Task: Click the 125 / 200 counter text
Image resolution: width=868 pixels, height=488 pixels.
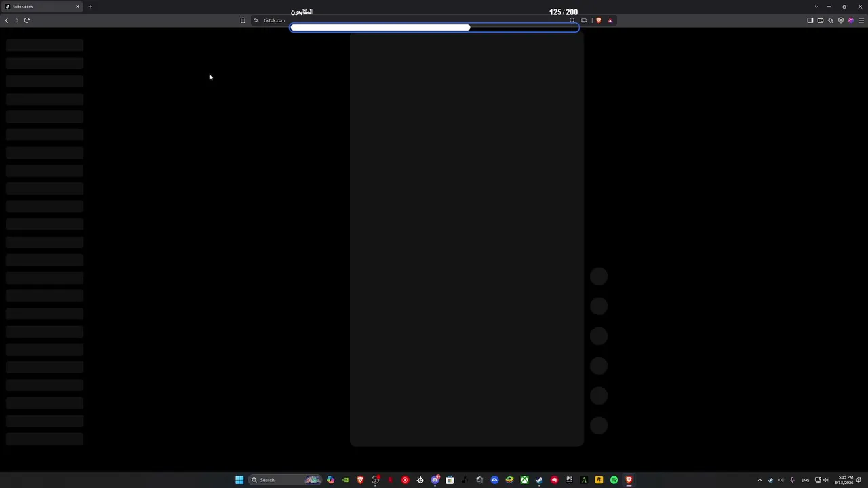Action: pos(564,12)
